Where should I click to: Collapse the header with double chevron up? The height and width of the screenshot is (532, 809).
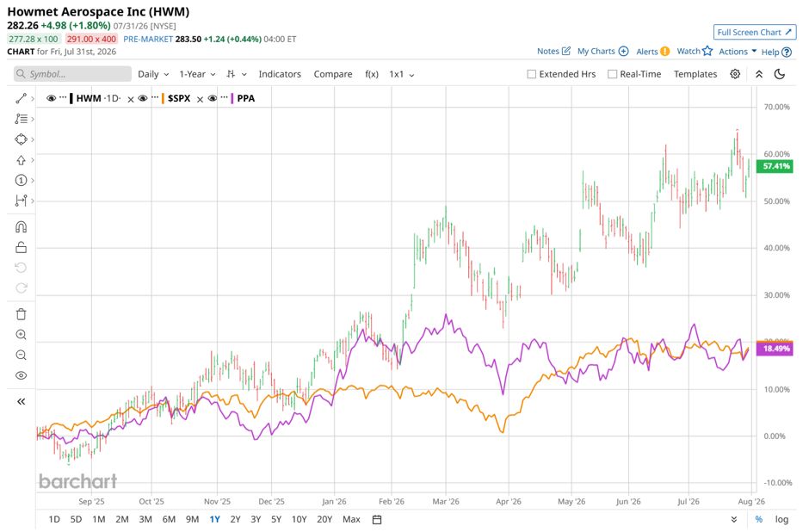pos(759,74)
